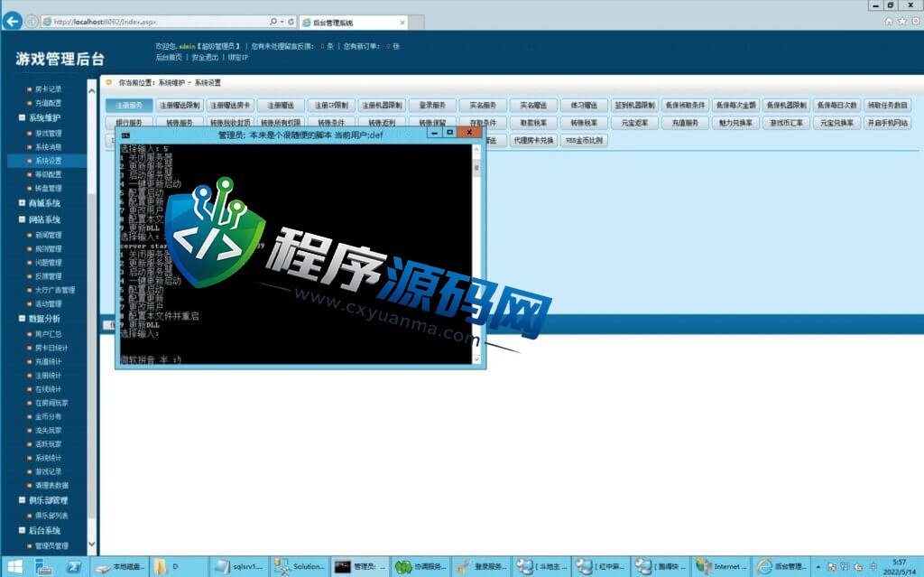Click the 安全退出 header link
Viewport: 924px width, 577px height.
(x=205, y=57)
